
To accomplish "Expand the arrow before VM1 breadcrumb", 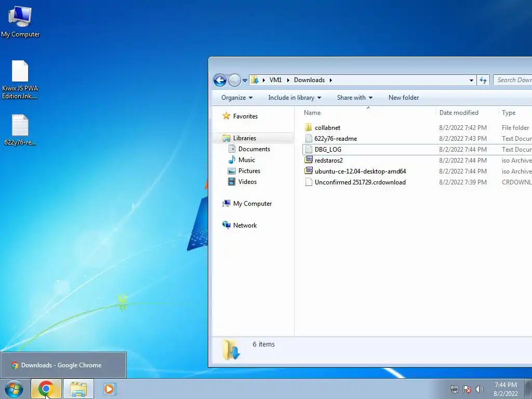I will 264,80.
